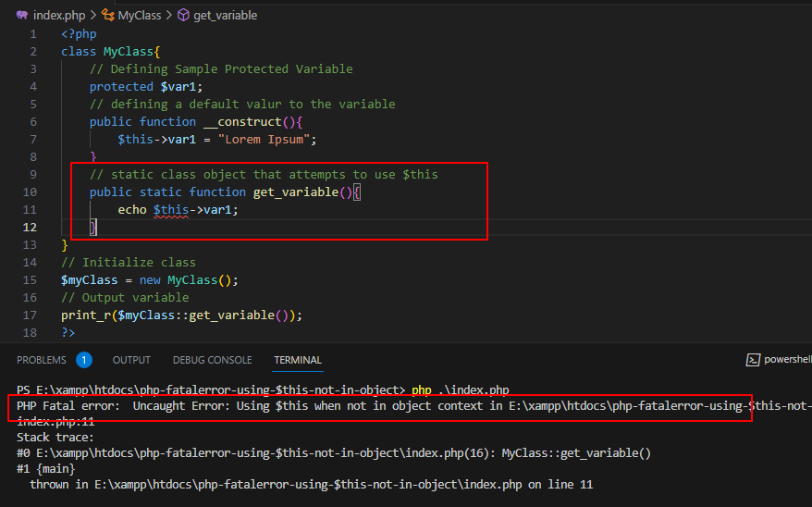The height and width of the screenshot is (507, 812).
Task: Click the 'thrown in' index.php path link
Action: click(308, 485)
